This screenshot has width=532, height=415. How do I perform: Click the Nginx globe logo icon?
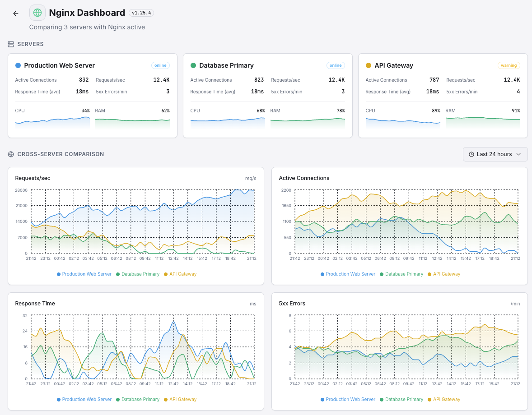point(37,12)
